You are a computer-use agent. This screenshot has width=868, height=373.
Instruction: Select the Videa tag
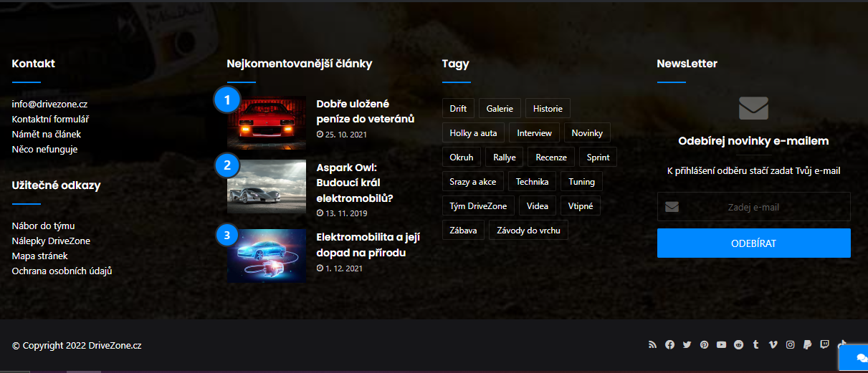[538, 205]
